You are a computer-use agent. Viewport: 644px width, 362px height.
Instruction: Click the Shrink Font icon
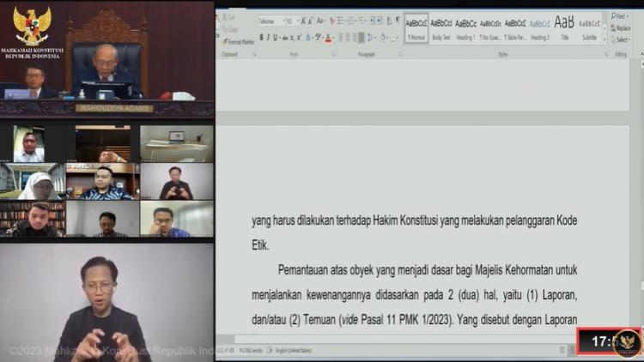(311, 21)
